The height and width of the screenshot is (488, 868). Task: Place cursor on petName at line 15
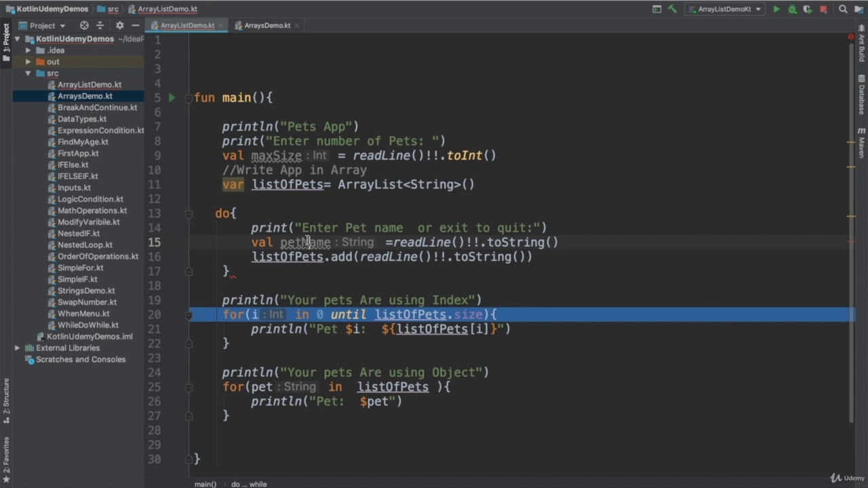pos(305,243)
